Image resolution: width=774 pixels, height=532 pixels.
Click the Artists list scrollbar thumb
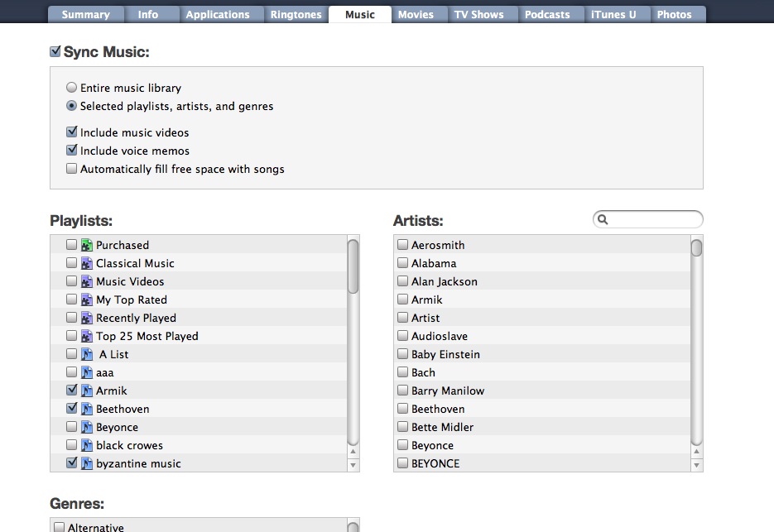696,247
